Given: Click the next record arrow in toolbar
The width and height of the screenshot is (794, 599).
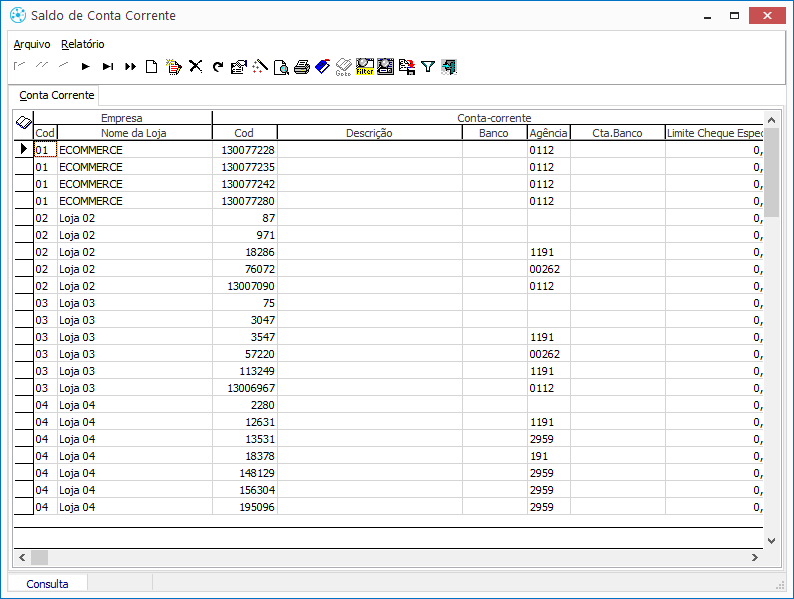Looking at the screenshot, I should click(x=86, y=67).
